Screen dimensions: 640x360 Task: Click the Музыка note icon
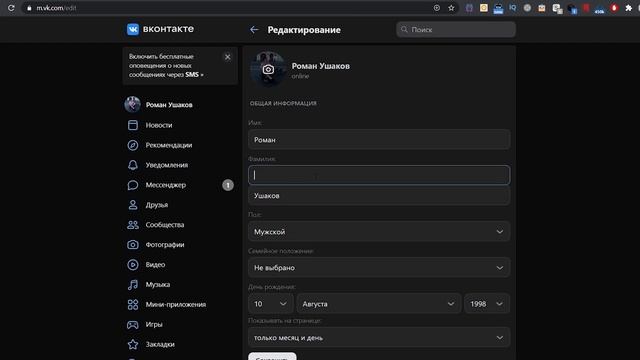coord(133,284)
